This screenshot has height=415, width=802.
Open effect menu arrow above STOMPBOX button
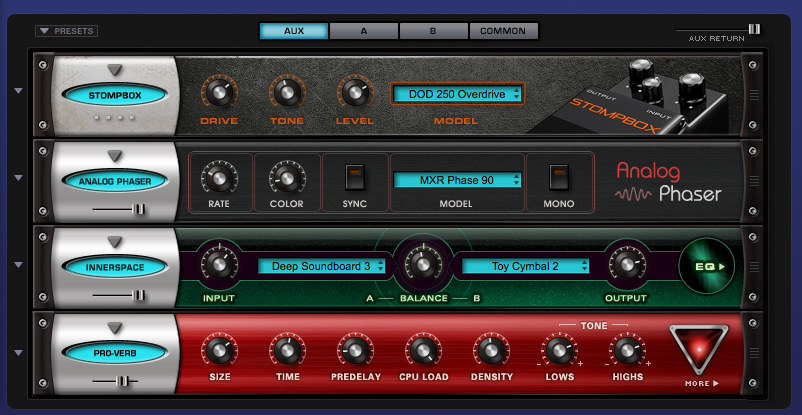115,70
